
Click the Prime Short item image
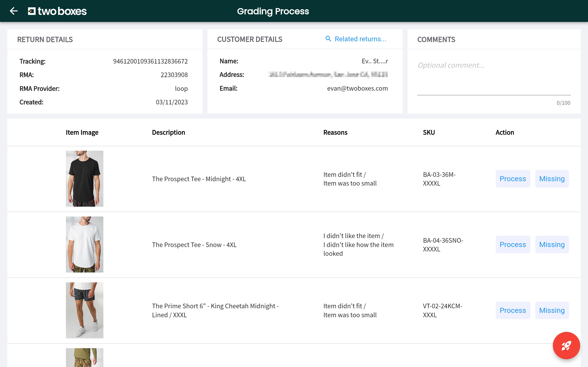(x=85, y=310)
